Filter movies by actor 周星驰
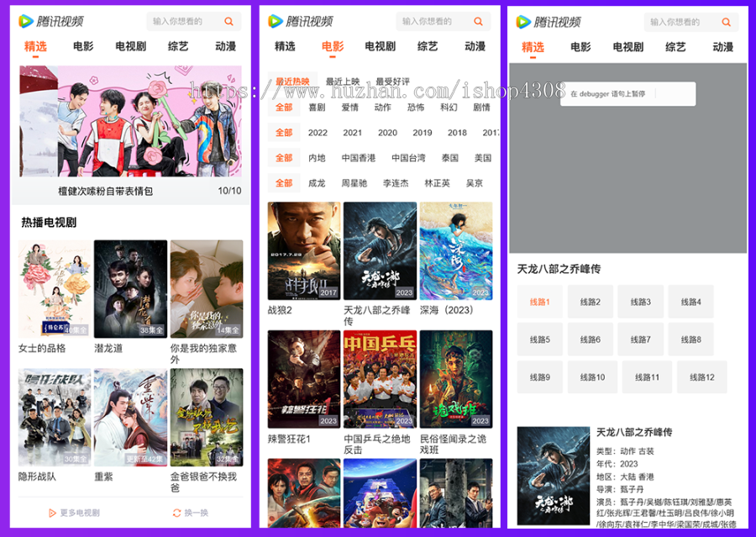The image size is (756, 537). point(354,183)
